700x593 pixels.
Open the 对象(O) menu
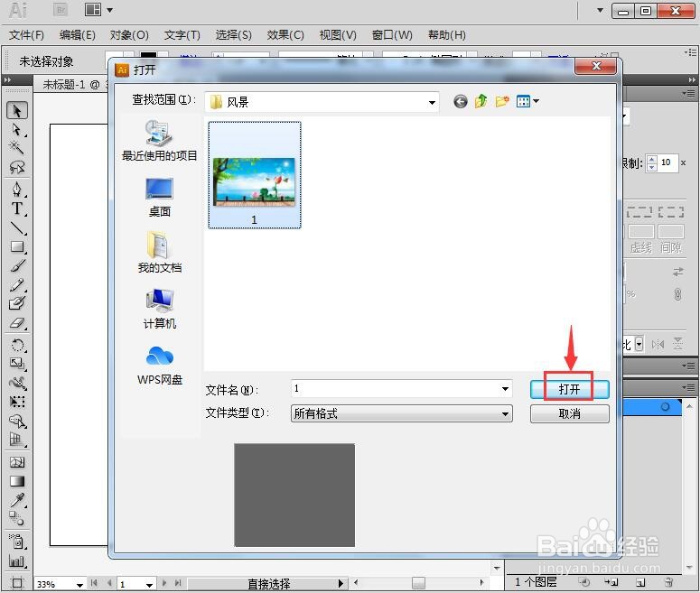click(x=129, y=35)
